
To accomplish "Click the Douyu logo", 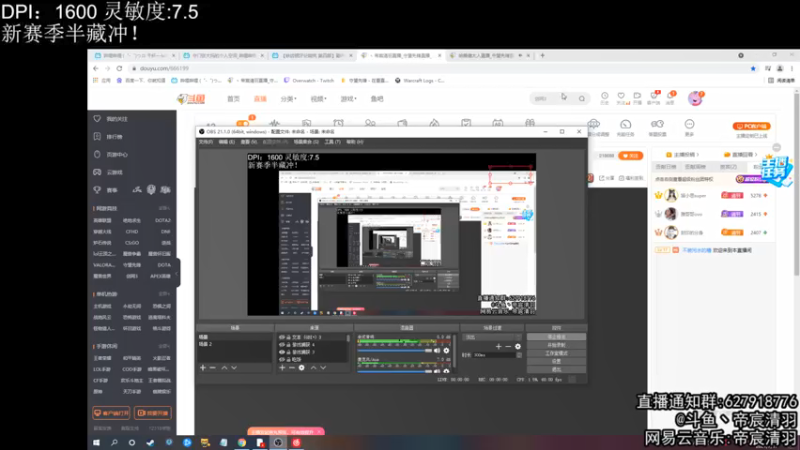I will coord(191,99).
